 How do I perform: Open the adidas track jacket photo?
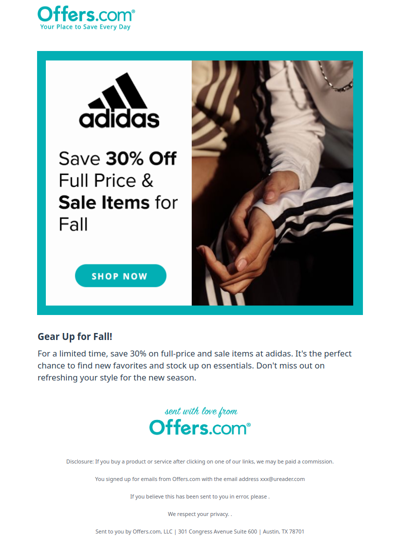(272, 183)
